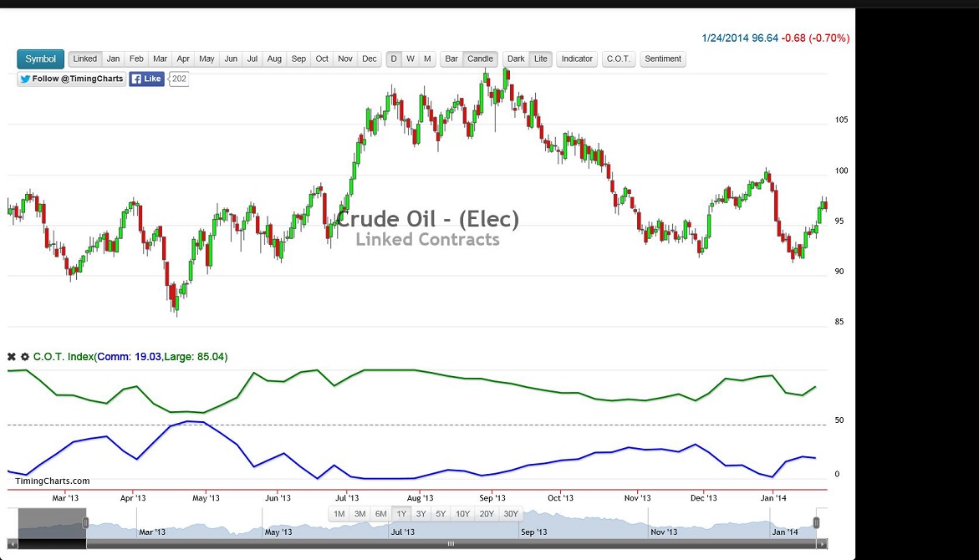Image resolution: width=979 pixels, height=560 pixels.
Task: Click the Facebook Like button
Action: [x=146, y=79]
